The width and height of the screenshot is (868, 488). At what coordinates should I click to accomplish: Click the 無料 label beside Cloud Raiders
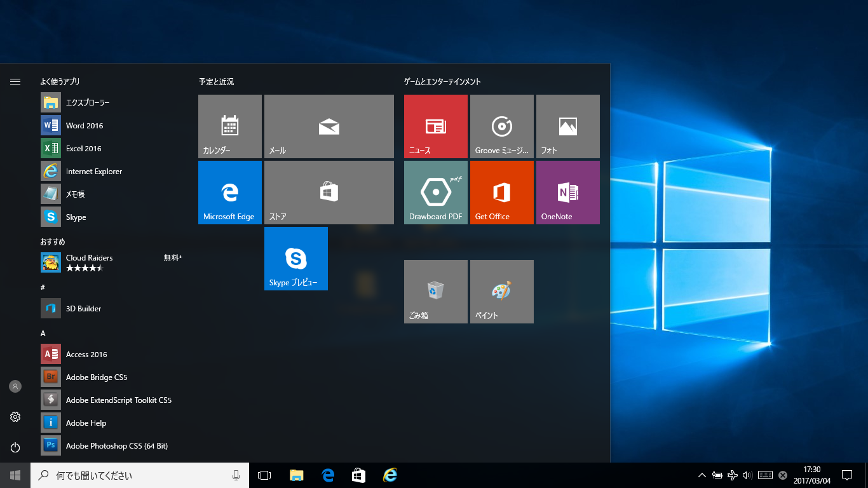pyautogui.click(x=172, y=257)
